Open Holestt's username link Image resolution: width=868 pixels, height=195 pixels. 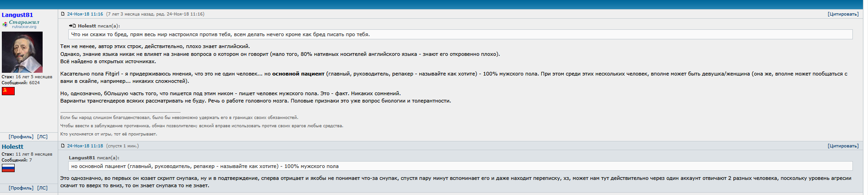[x=12, y=147]
